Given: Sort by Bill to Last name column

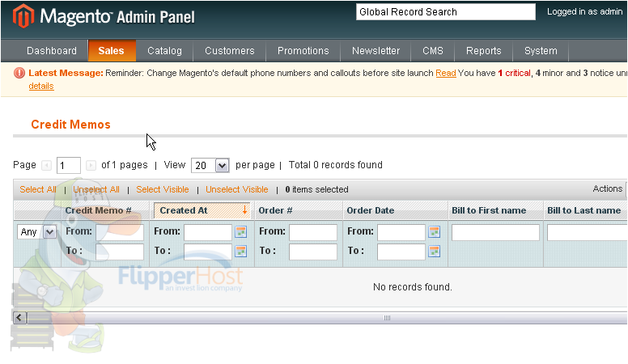Looking at the screenshot, I should pos(584,210).
